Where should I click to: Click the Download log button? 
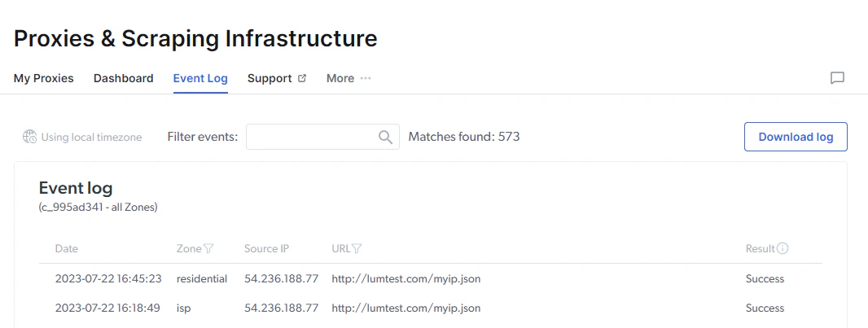[x=796, y=137]
